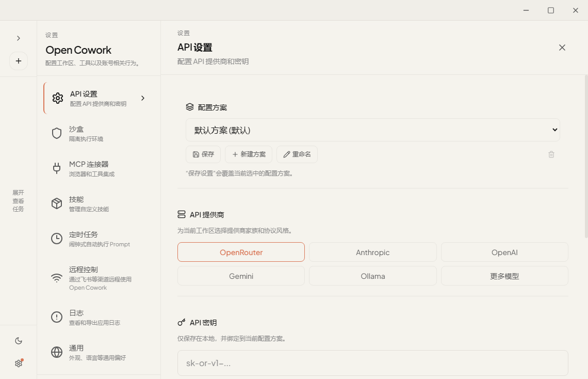Select Anthropic as the API provider
Viewport: 588px width, 379px height.
(x=372, y=252)
